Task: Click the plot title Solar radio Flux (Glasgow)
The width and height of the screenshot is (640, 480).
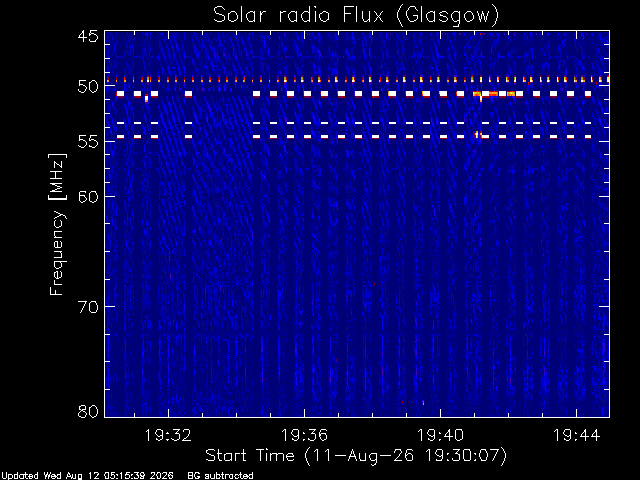Action: 356,16
